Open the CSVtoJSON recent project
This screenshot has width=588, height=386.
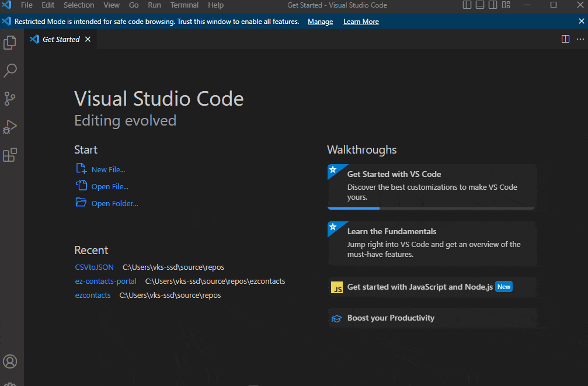pyautogui.click(x=94, y=267)
